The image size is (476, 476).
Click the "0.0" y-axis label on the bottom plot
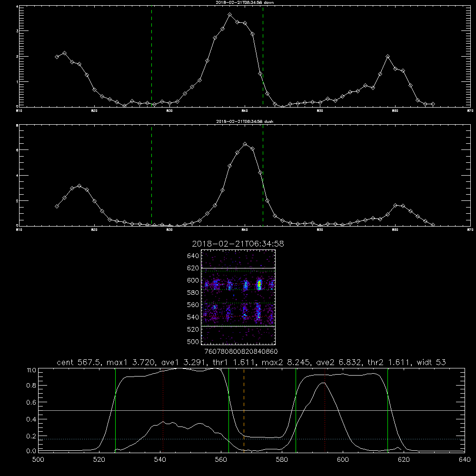31,451
